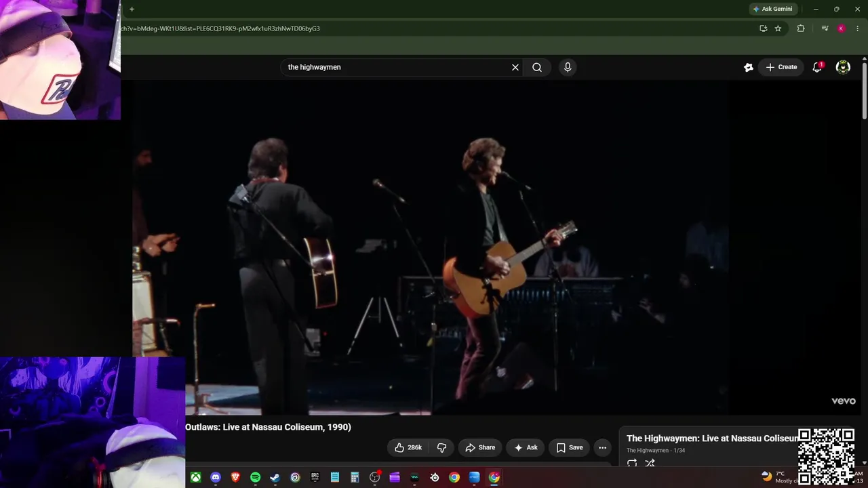Viewport: 868px width, 488px height.
Task: Open YouTube account avatar menu
Action: [843, 67]
